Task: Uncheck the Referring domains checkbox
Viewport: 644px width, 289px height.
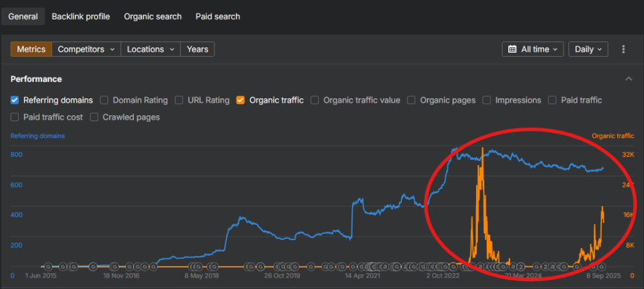Action: point(15,100)
